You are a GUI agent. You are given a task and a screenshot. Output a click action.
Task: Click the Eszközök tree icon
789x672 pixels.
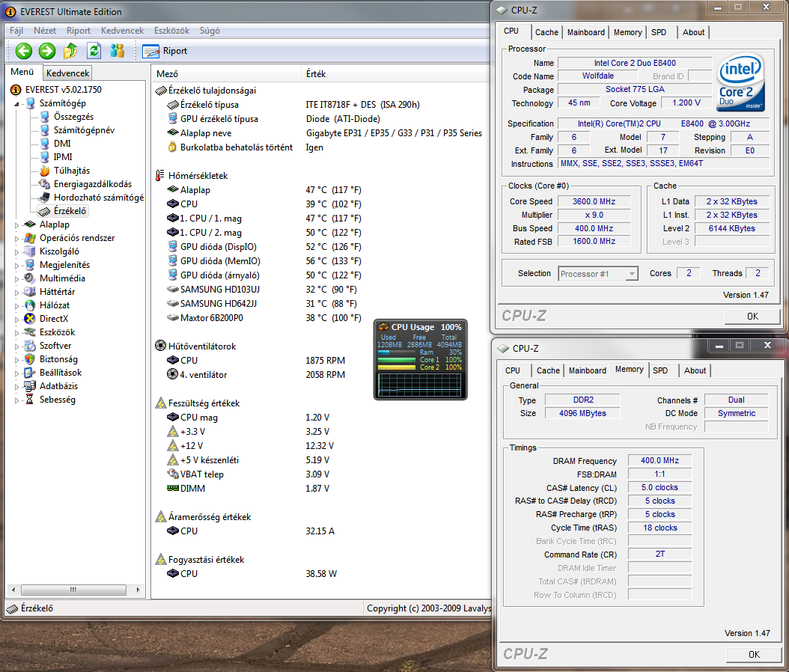click(30, 332)
